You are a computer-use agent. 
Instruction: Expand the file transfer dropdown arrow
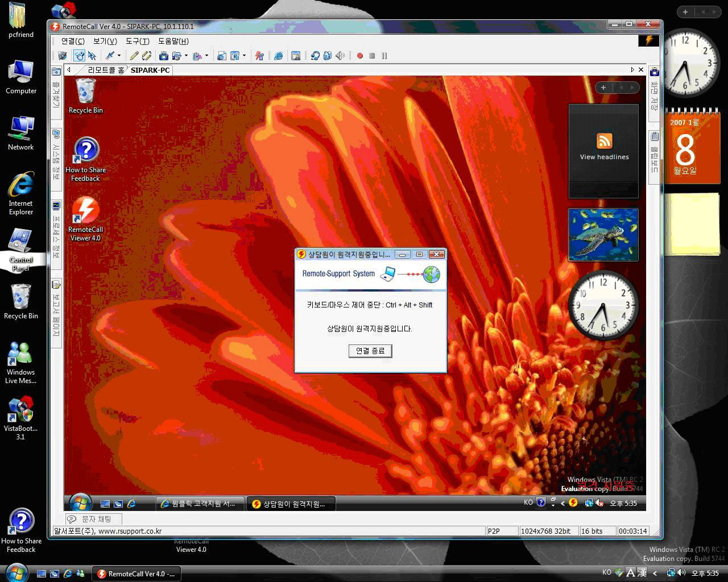pyautogui.click(x=186, y=56)
